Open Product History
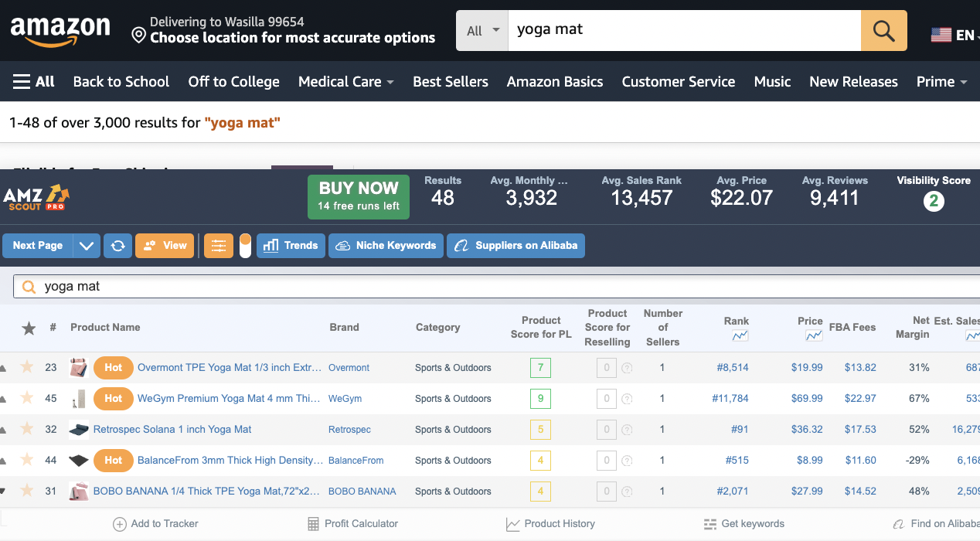The image size is (980, 541). pos(550,524)
